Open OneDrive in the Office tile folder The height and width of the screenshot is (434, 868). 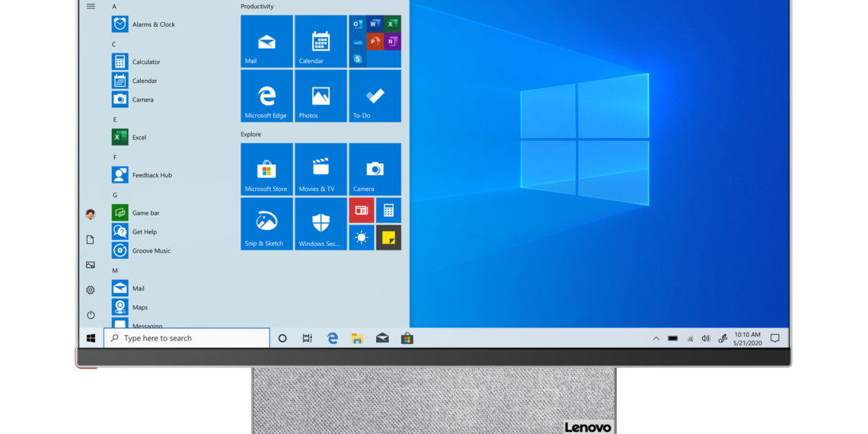pos(358,42)
